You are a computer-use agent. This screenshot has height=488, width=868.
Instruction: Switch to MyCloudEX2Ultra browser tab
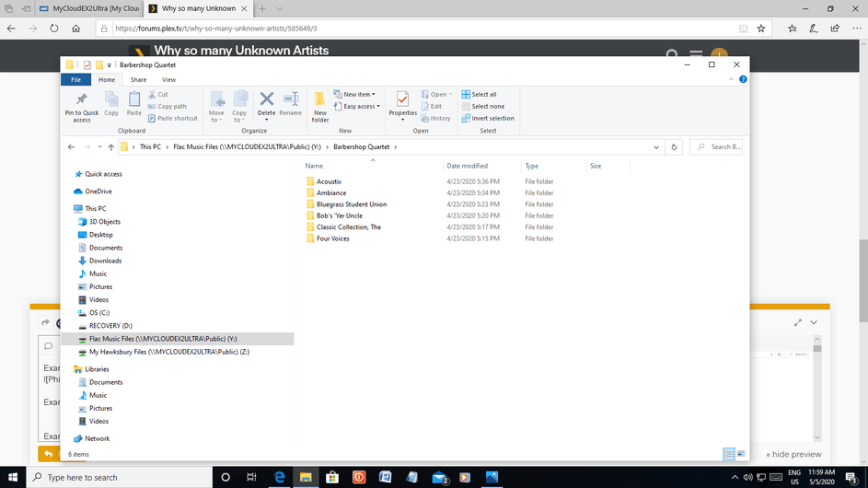[x=88, y=8]
